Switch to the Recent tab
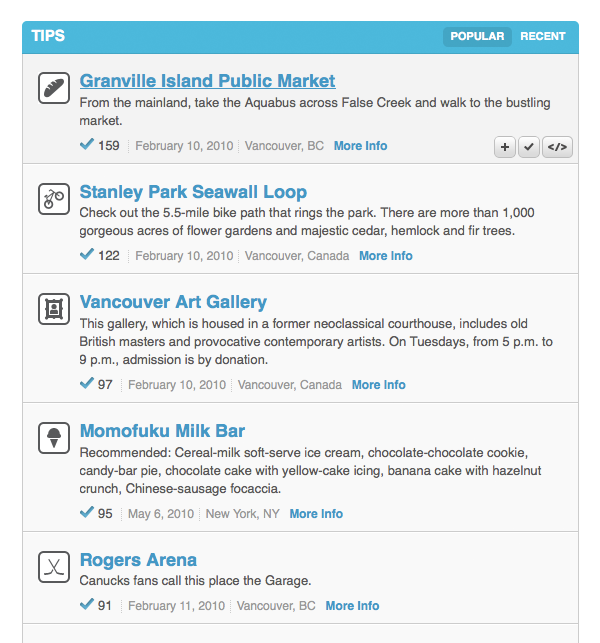Screen dimensions: 600x643 point(543,37)
